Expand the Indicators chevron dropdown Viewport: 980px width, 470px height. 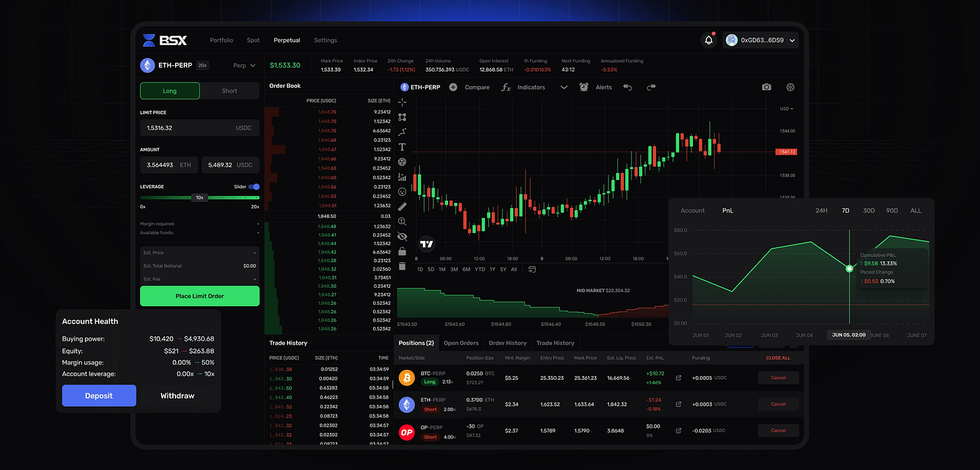click(564, 87)
